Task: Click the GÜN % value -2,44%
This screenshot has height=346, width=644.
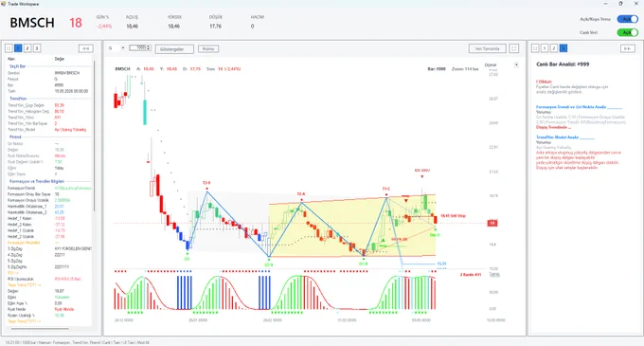Action: [104, 27]
